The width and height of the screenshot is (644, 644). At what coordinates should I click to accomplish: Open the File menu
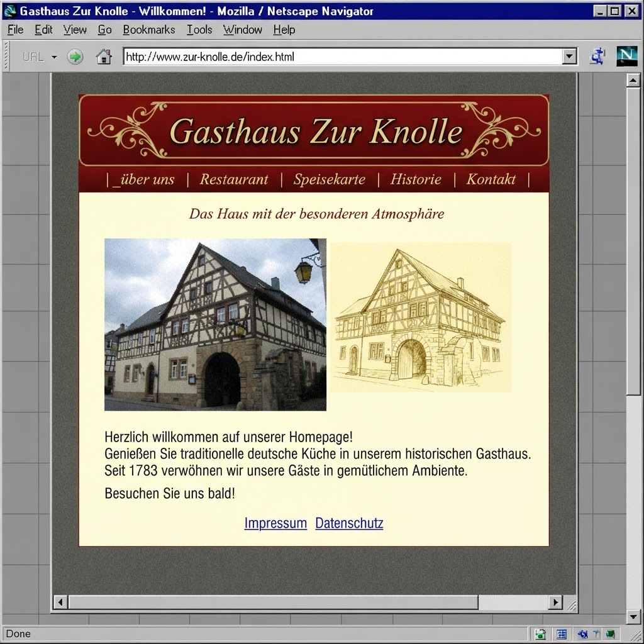15,30
